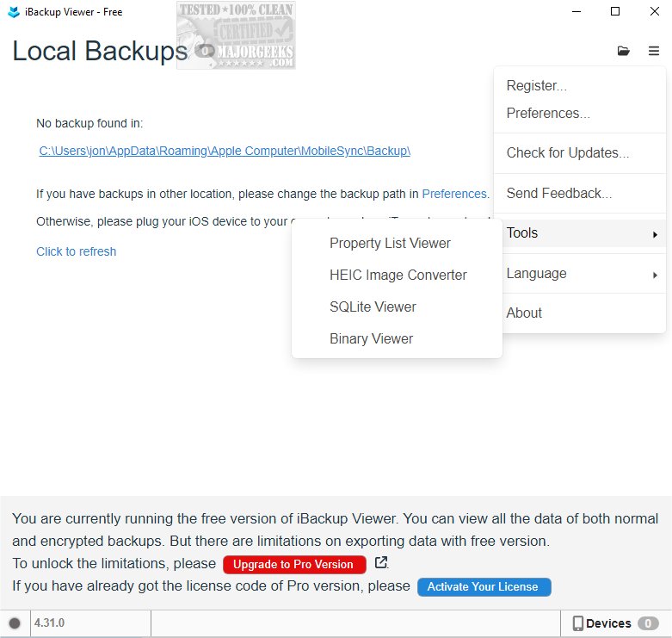The image size is (672, 638).
Task: Launch Binary Viewer tool
Action: 397,338
